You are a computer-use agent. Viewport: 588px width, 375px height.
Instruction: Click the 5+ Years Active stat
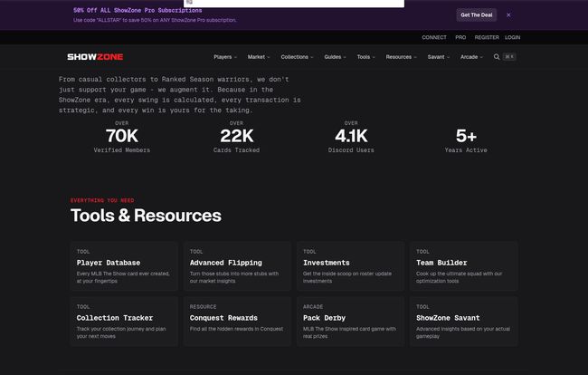tap(466, 139)
